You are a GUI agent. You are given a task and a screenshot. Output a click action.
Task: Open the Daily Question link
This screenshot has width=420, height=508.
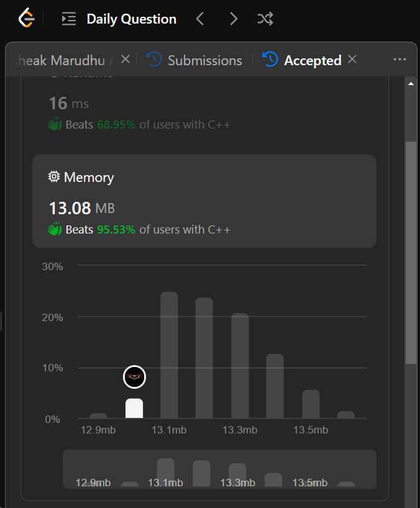[x=131, y=19]
